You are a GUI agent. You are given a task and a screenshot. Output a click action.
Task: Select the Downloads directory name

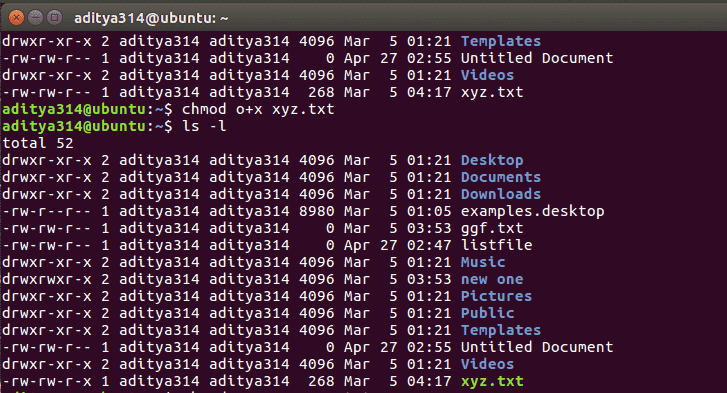[501, 194]
